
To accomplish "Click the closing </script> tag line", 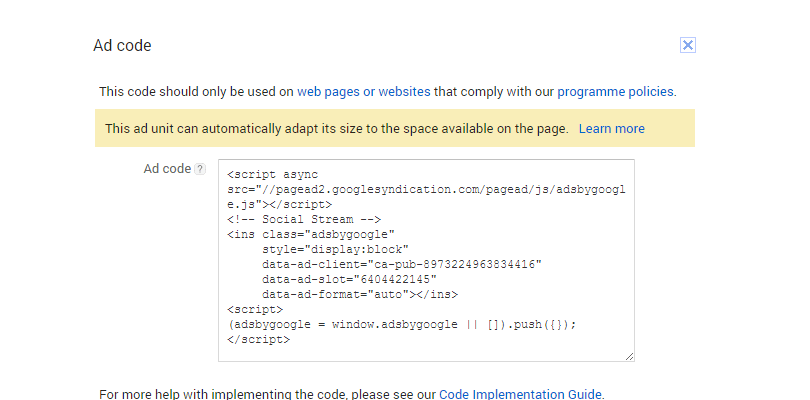I will tap(258, 340).
